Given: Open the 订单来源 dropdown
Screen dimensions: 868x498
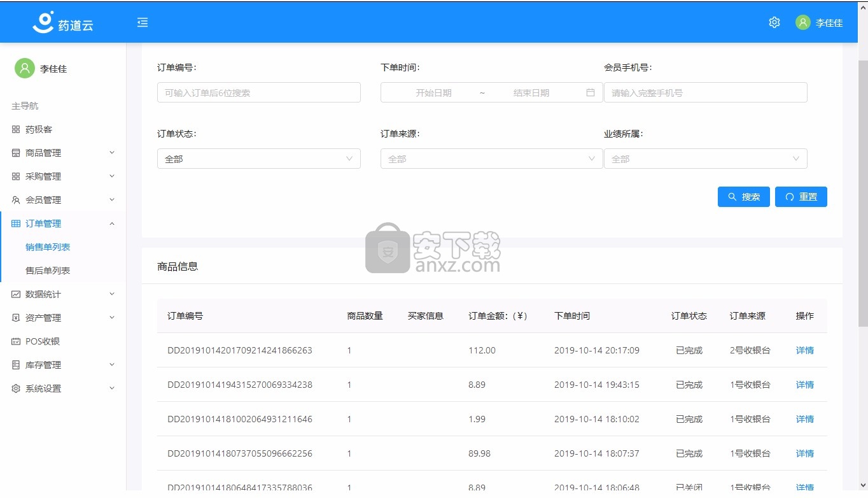Looking at the screenshot, I should point(491,159).
